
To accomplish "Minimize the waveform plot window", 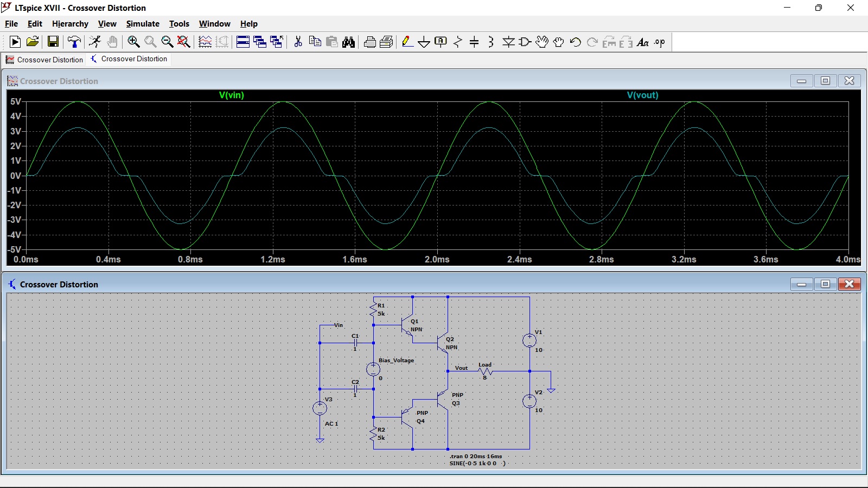I will click(x=801, y=81).
